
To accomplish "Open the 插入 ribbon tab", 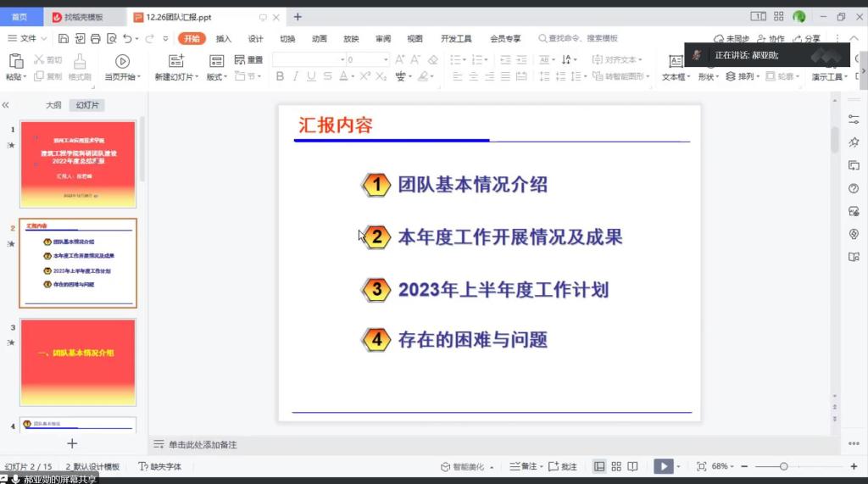I will [224, 38].
